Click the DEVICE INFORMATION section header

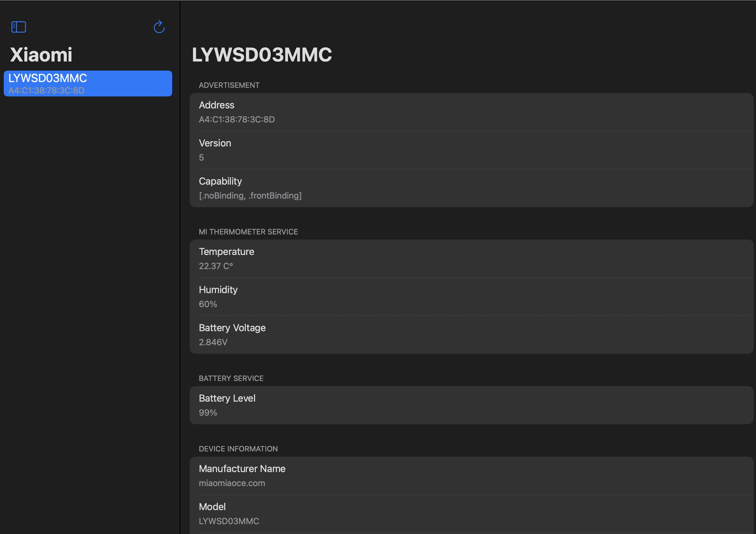point(238,448)
